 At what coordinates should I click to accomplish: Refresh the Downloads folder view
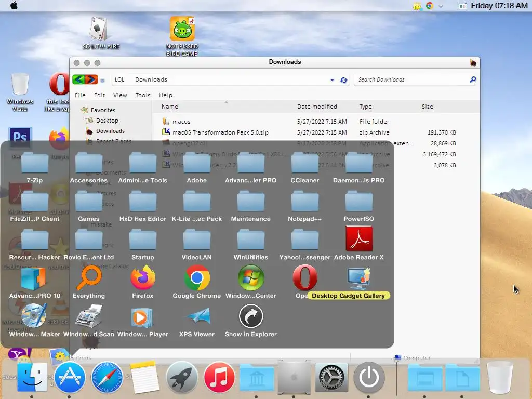coord(344,80)
